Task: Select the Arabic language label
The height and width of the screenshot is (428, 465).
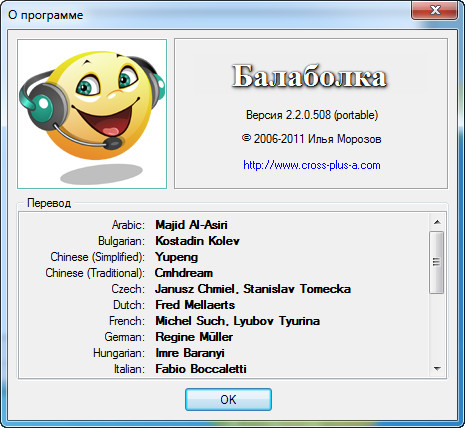Action: pos(128,225)
